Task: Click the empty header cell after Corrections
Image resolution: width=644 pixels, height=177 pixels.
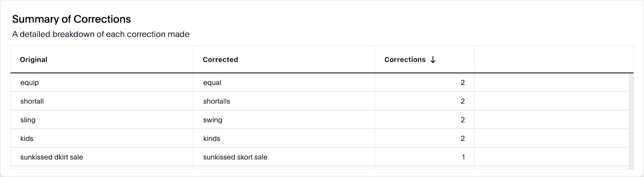Action: pos(554,60)
